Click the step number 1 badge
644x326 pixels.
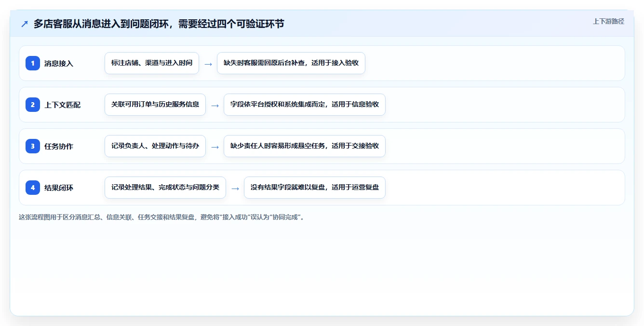33,63
